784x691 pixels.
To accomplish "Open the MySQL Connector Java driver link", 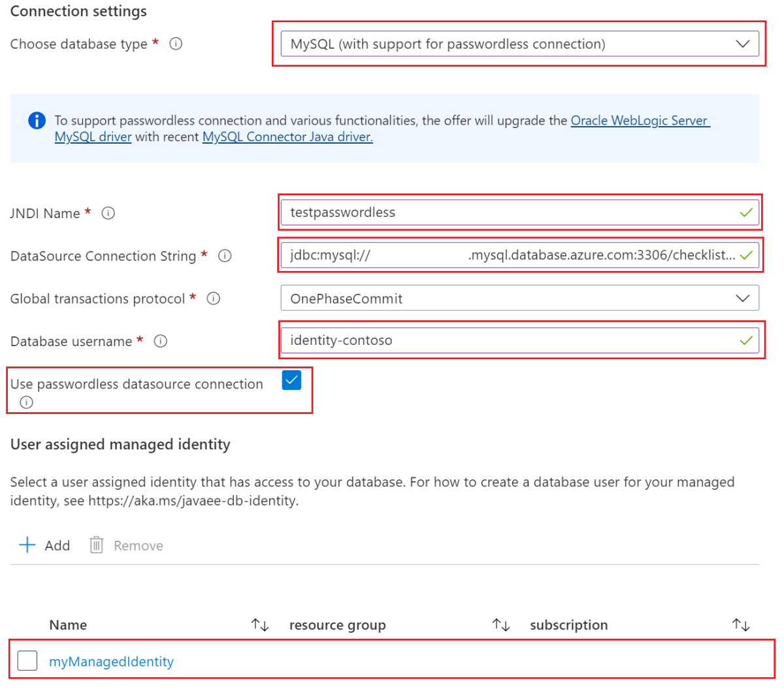I will click(x=287, y=137).
